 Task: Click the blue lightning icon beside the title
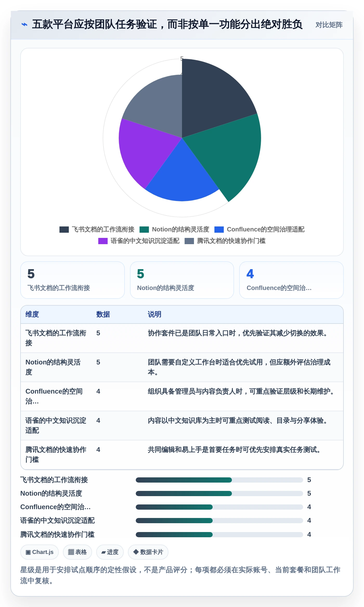click(24, 25)
